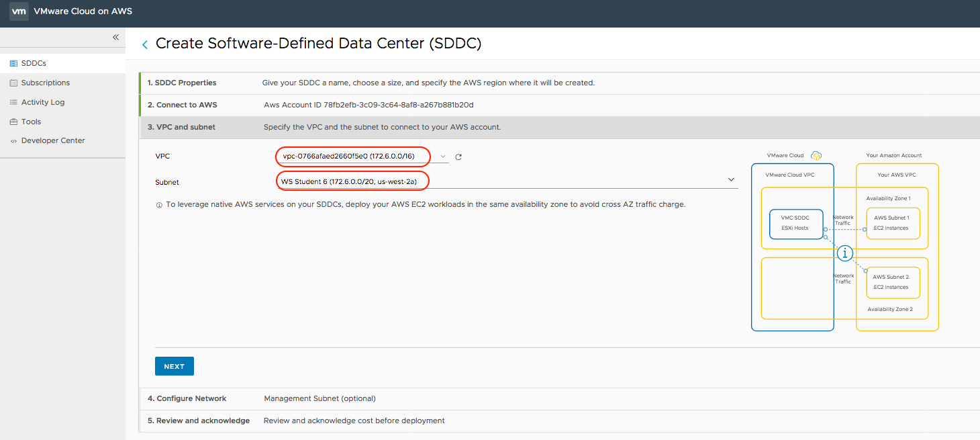Click the SDDCs sidebar icon
Screen dimensions: 980x440
[13, 63]
